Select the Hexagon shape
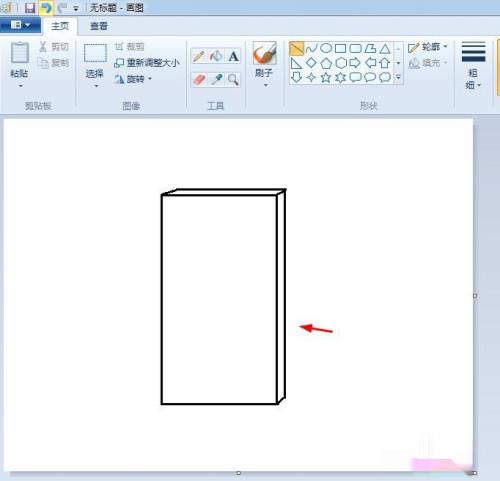The height and width of the screenshot is (481, 500). [341, 63]
